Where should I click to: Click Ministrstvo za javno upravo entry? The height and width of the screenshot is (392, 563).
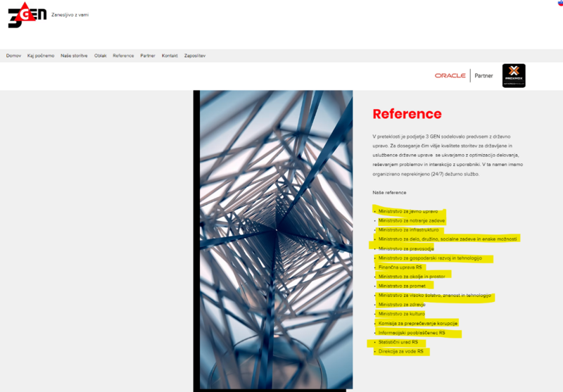pos(408,211)
